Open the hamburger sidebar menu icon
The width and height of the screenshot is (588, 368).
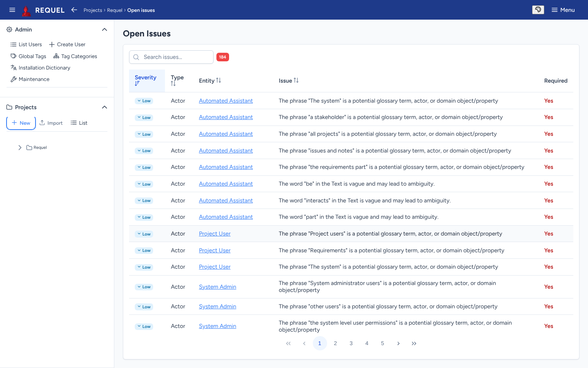point(12,10)
